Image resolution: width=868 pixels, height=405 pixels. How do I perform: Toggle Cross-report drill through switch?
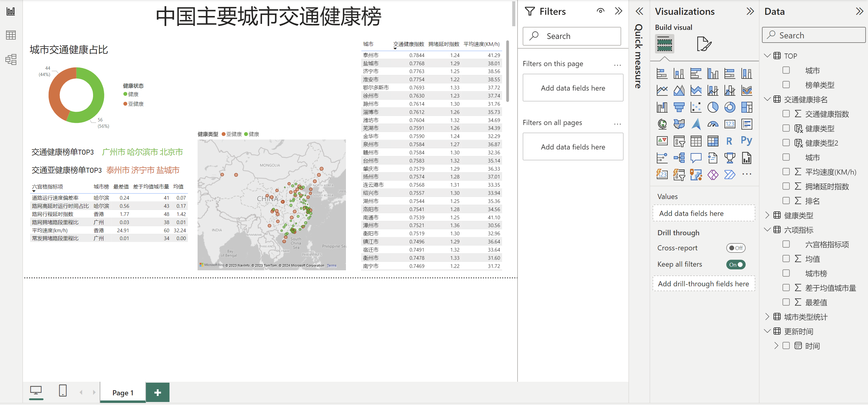[735, 248]
